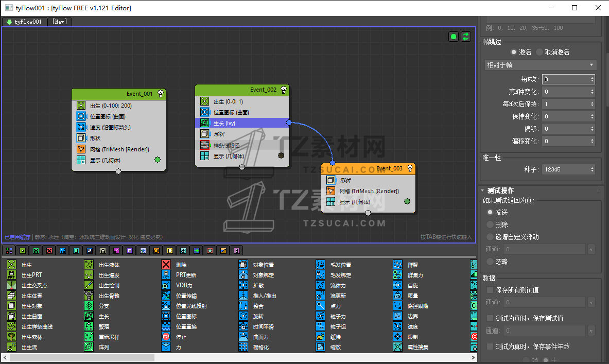
Task: Enable the 测试为真时，保存事件年龄 checkbox
Action: coord(490,346)
